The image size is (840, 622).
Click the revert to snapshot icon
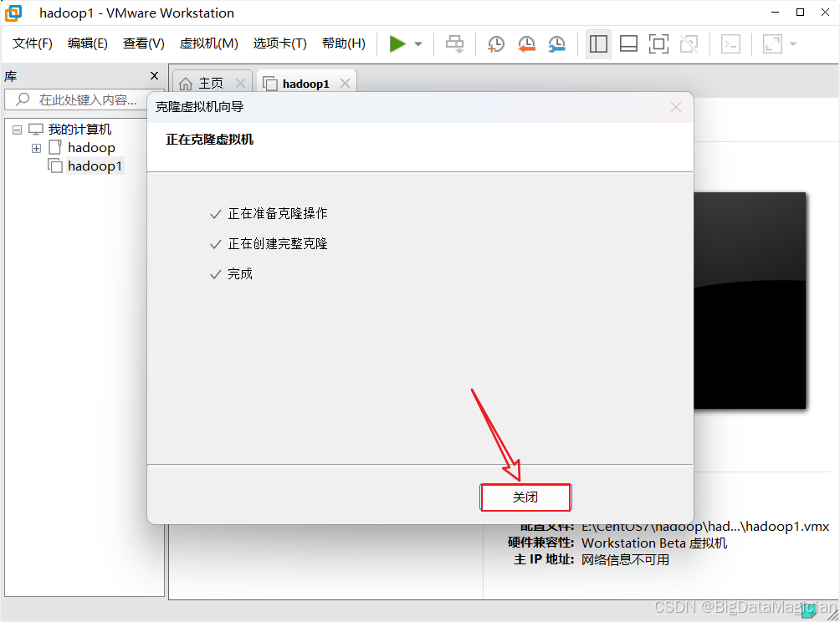526,44
